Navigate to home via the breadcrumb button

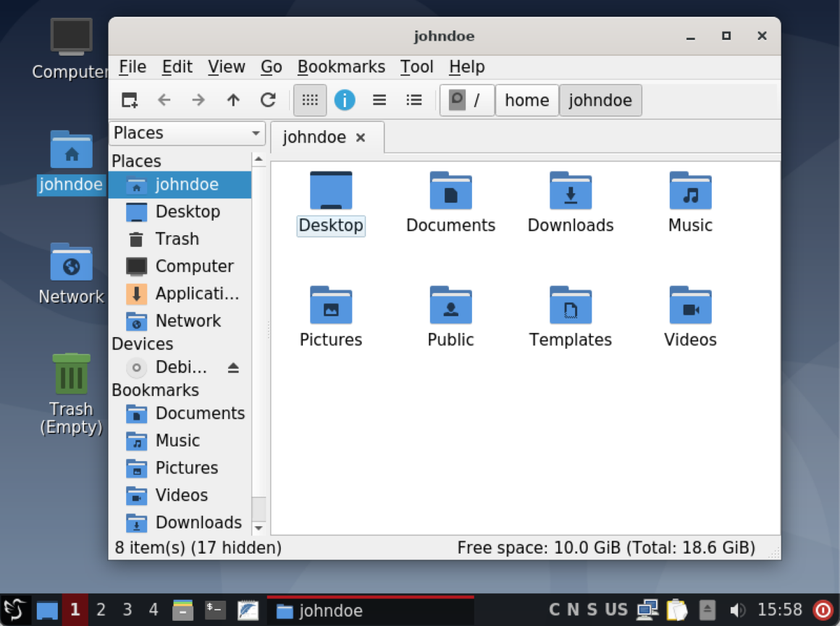click(526, 100)
